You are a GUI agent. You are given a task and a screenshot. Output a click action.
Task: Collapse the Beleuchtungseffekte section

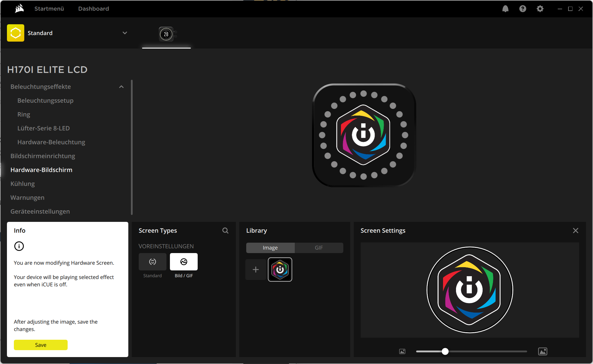[121, 87]
